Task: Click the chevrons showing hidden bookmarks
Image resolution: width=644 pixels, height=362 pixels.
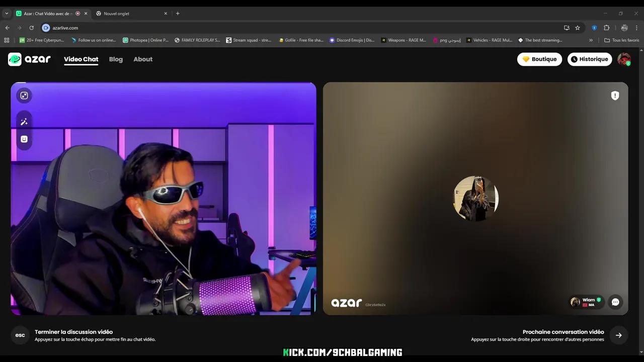Action: coord(591,40)
